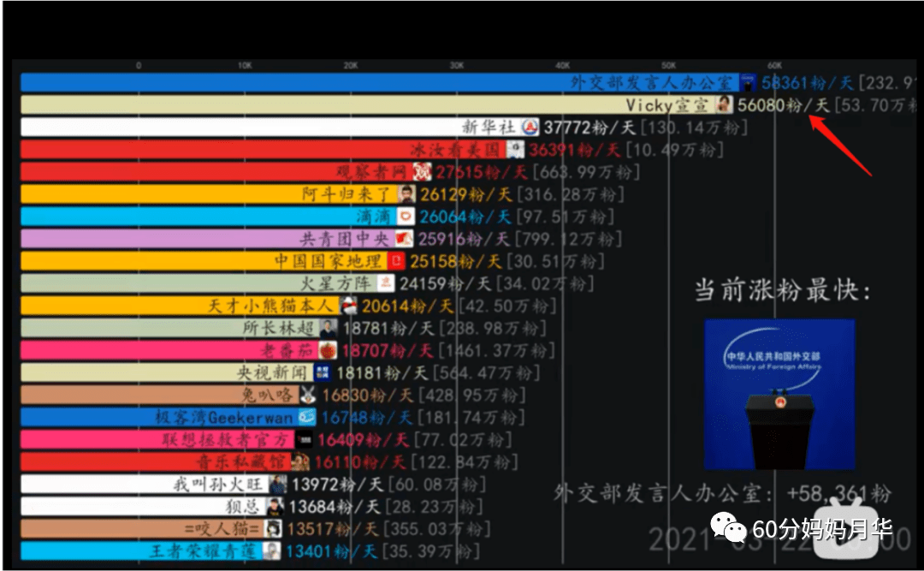Select the 极客湾Geekerwan logo icon
The width and height of the screenshot is (924, 571).
pos(305,417)
